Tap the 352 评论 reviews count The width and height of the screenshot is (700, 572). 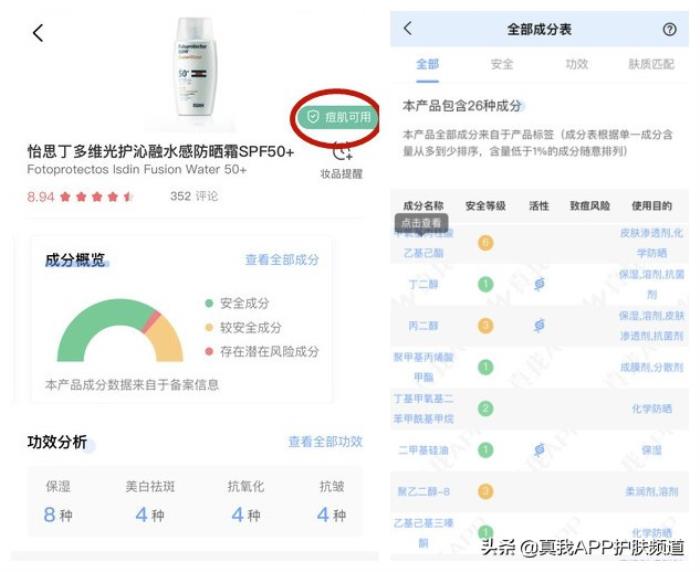tap(194, 196)
